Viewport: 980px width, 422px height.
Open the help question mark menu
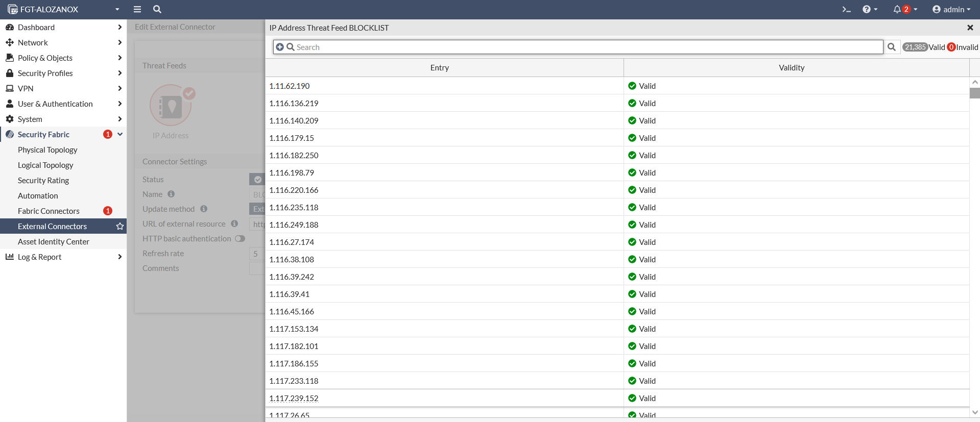[867, 9]
